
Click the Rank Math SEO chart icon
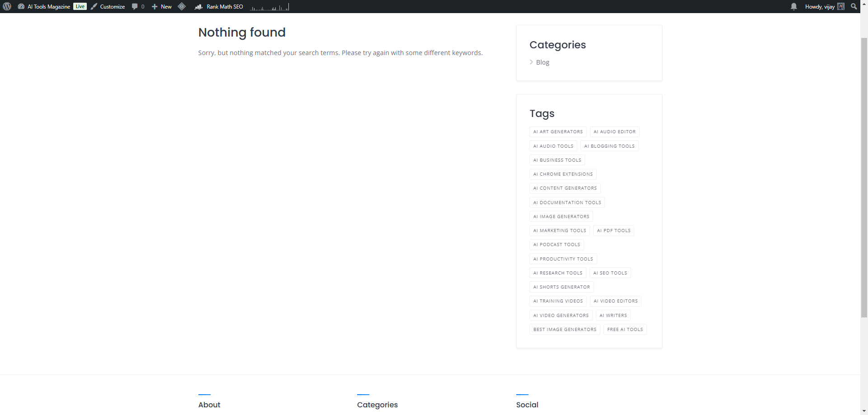(198, 6)
